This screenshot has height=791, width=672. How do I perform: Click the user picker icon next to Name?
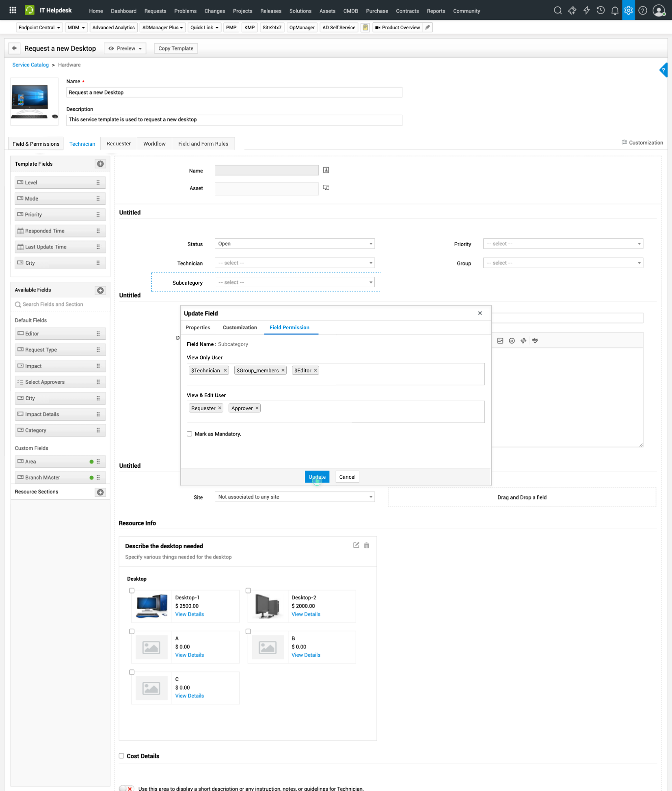click(326, 170)
